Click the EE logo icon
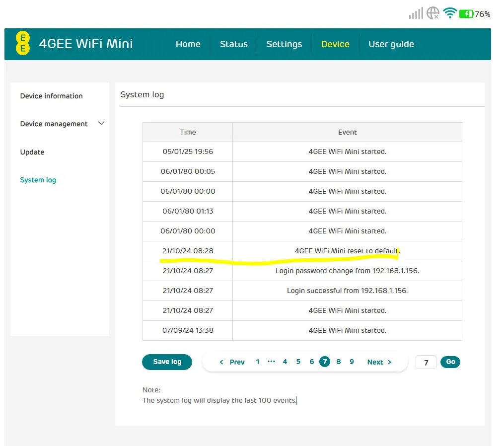The image size is (504, 446). point(22,43)
